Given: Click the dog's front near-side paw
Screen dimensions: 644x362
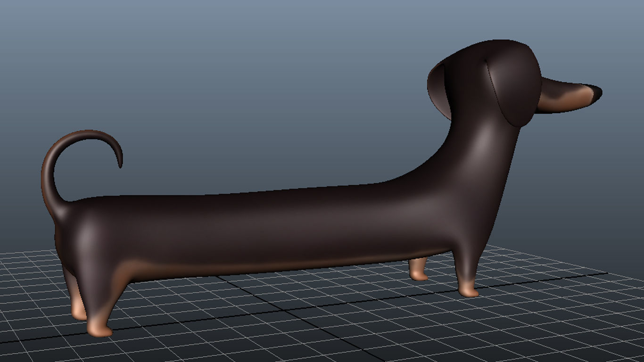Looking at the screenshot, I should pos(468,288).
